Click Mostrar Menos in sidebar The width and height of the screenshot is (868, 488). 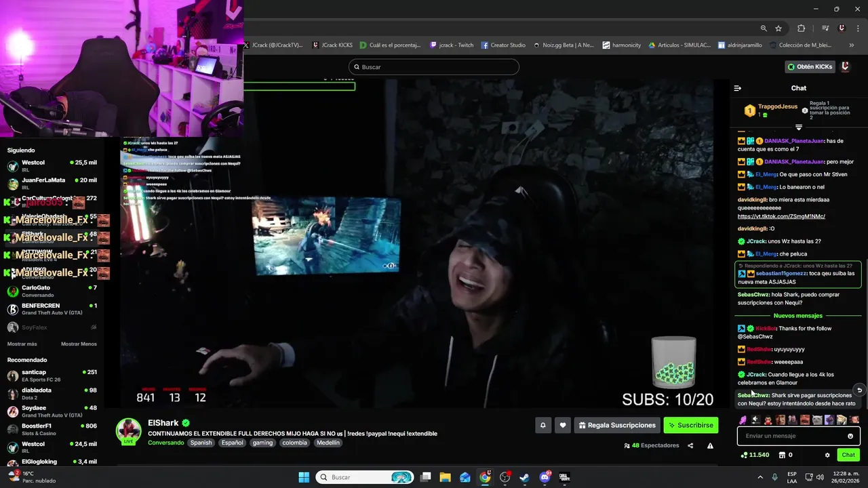tap(79, 344)
